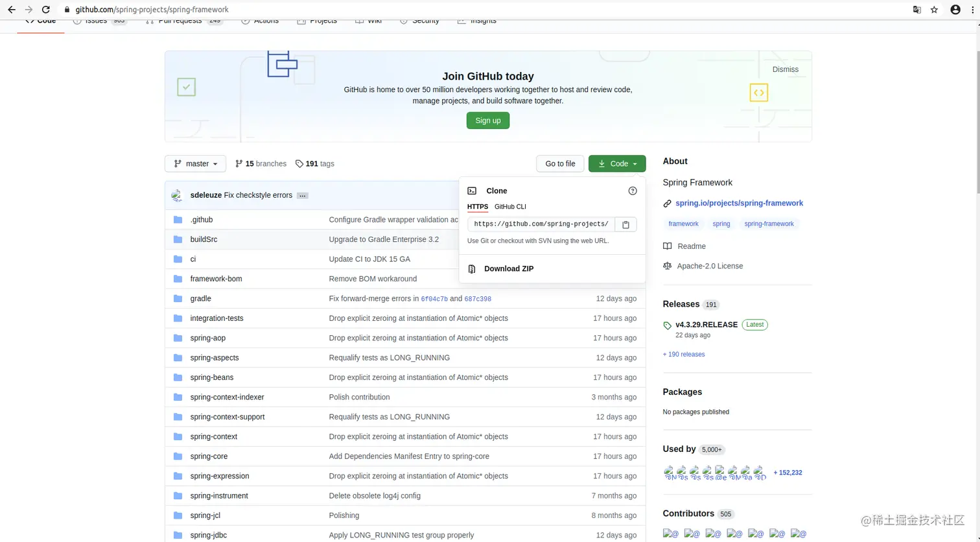The image size is (980, 542).
Task: Open the spring-beans folder
Action: tap(211, 377)
